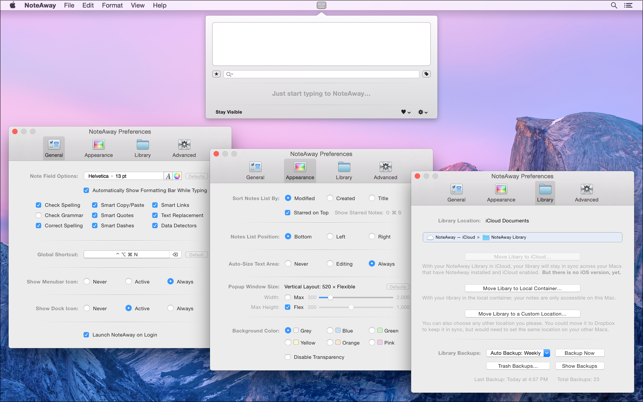Screen dimensions: 643x402
Task: Open the View menu
Action: (137, 5)
